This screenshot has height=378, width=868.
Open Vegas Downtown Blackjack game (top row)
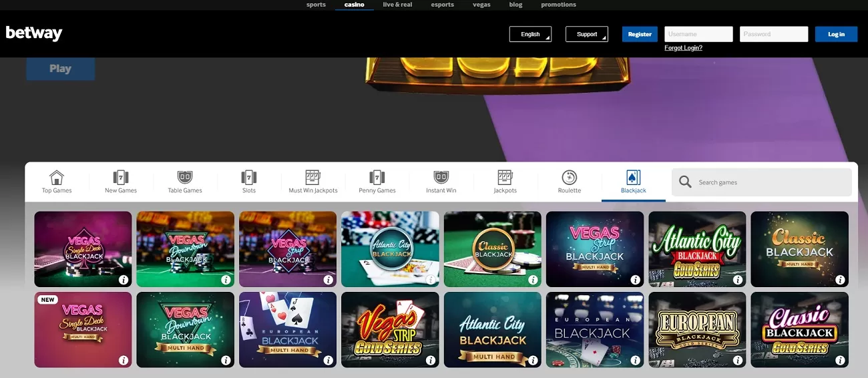186,249
